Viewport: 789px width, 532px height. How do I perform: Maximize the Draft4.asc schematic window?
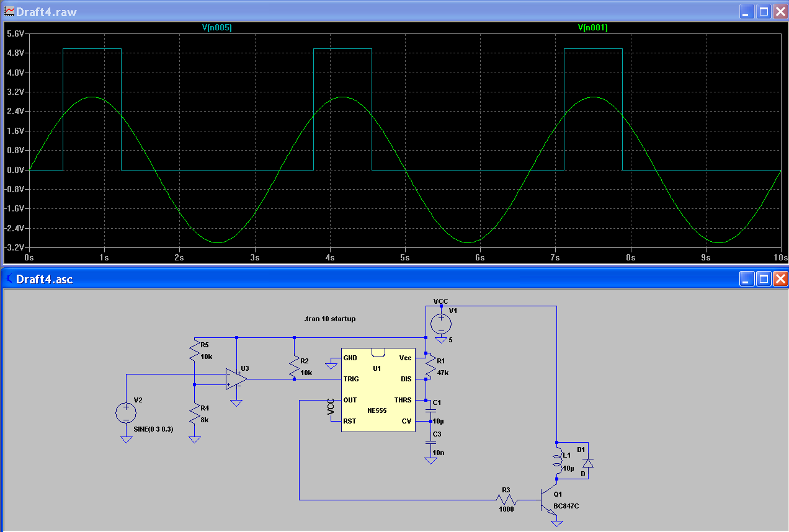764,279
